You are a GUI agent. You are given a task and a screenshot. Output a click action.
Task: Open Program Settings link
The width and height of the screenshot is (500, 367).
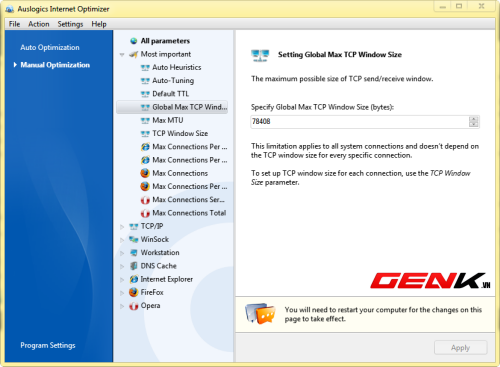tap(48, 345)
